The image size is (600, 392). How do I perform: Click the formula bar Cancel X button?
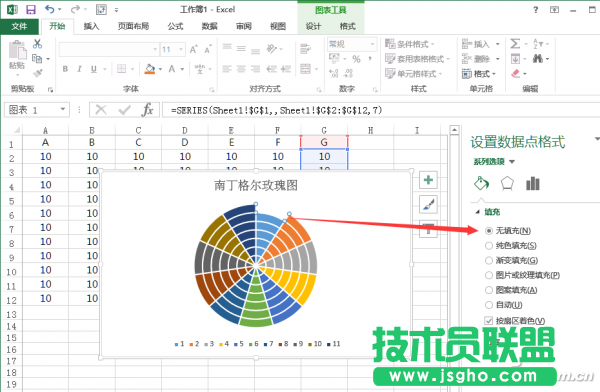click(101, 110)
